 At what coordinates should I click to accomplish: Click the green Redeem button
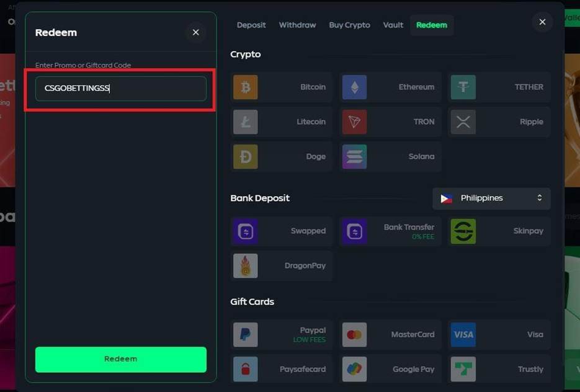point(120,360)
